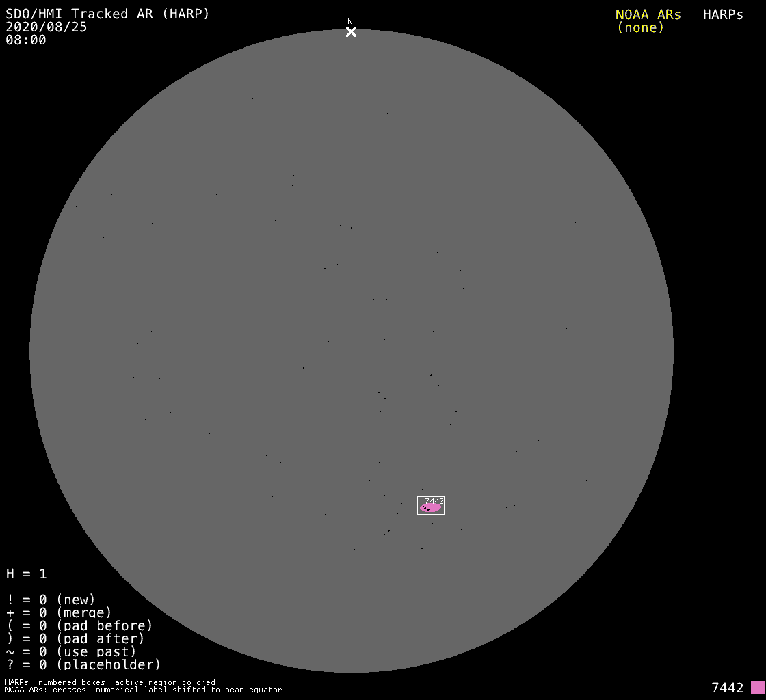Click the white X north pole marker
The image size is (766, 700).
coord(351,31)
